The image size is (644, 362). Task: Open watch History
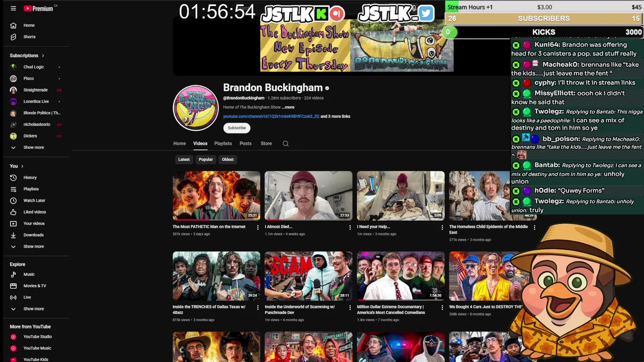(30, 177)
